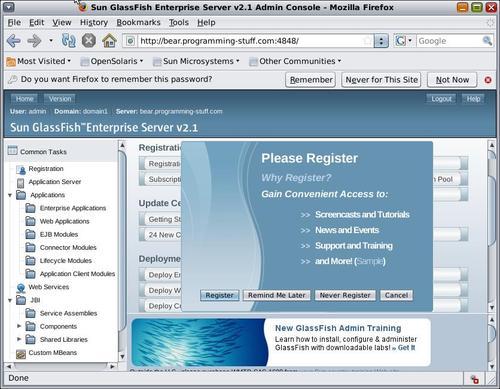
Task: Click the Never Register button
Action: 345,295
